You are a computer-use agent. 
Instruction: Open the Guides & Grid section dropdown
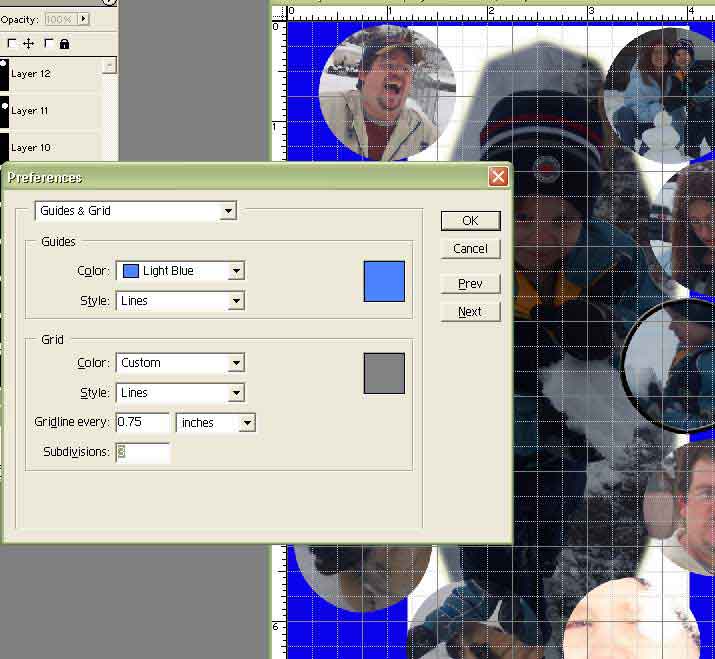[135, 211]
